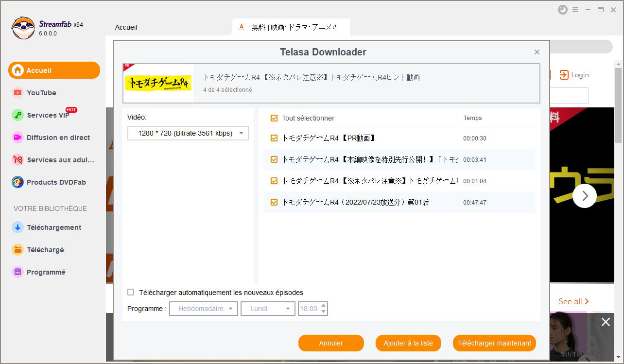The image size is (624, 364).
Task: Open the hamburger menu in title bar
Action: [x=576, y=10]
